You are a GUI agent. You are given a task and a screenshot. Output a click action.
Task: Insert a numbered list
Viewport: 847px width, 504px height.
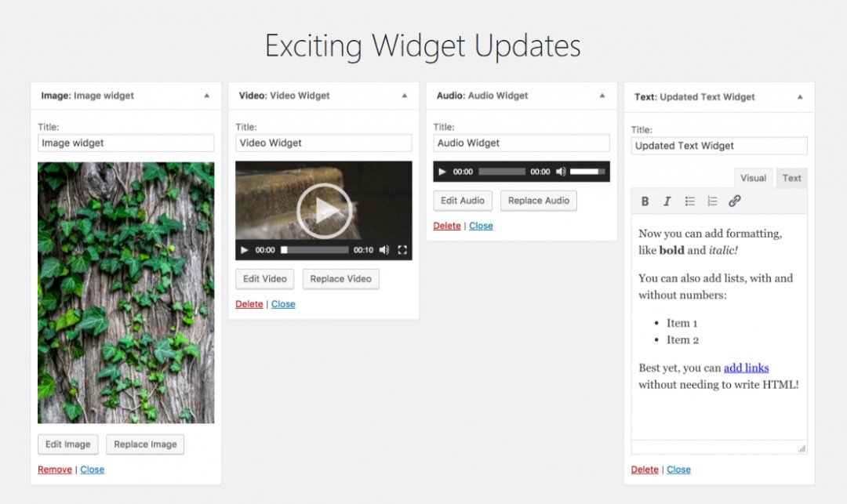[x=712, y=201]
